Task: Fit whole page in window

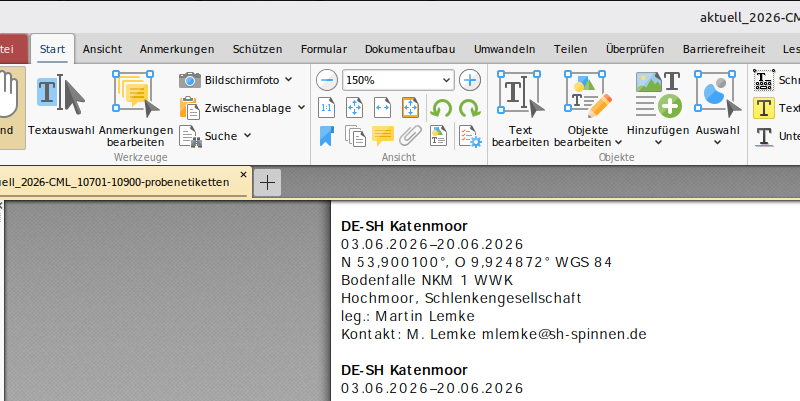Action: pyautogui.click(x=355, y=108)
